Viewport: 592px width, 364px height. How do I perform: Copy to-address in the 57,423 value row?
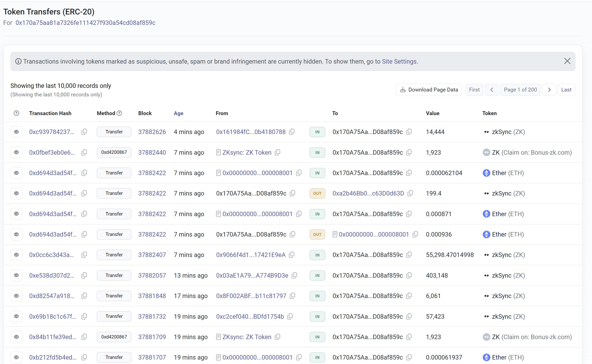point(409,316)
